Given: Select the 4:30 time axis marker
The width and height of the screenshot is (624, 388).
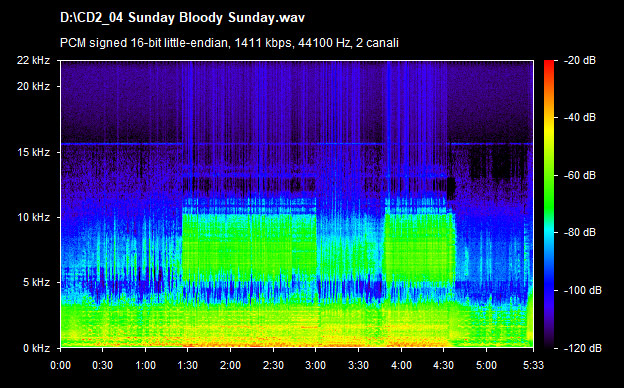Looking at the screenshot, I should click(x=444, y=365).
